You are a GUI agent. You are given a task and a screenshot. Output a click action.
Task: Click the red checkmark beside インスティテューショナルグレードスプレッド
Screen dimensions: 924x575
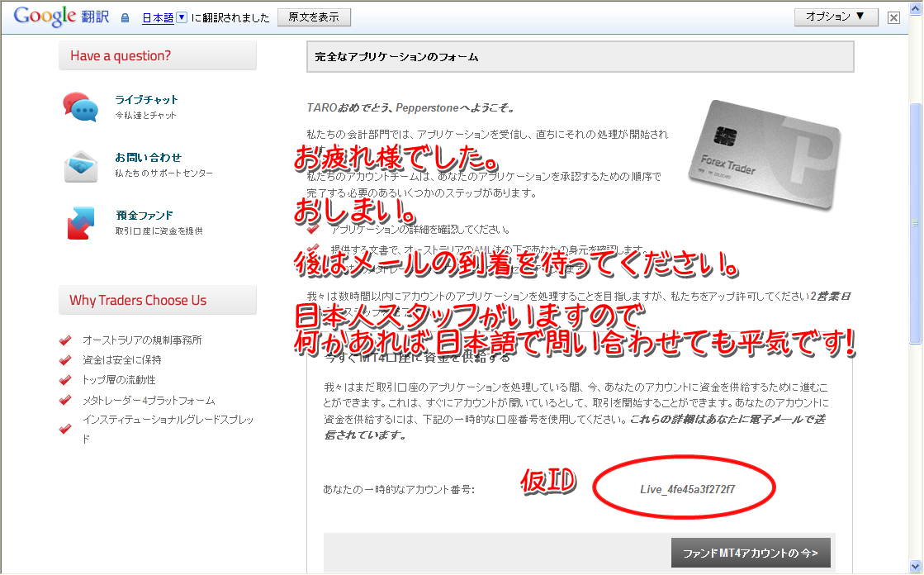tap(65, 430)
